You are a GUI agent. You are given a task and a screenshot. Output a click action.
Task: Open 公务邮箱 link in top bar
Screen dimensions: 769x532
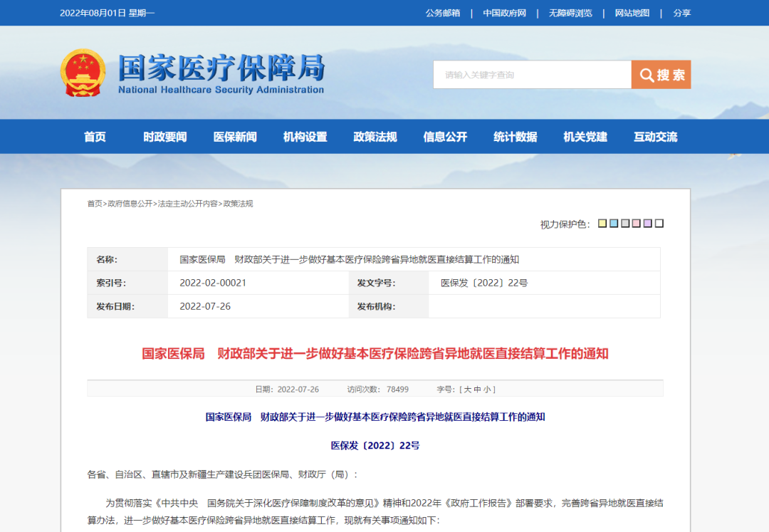(x=443, y=13)
